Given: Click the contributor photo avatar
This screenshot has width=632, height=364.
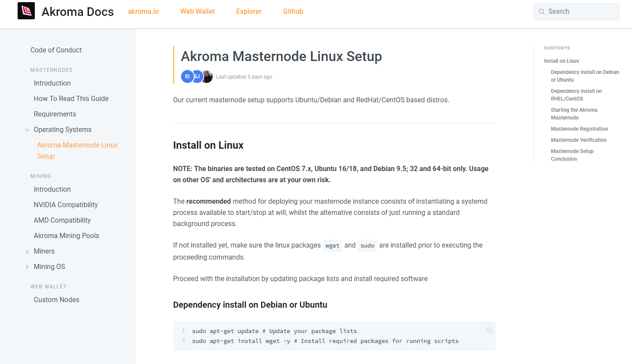Looking at the screenshot, I should tap(208, 76).
